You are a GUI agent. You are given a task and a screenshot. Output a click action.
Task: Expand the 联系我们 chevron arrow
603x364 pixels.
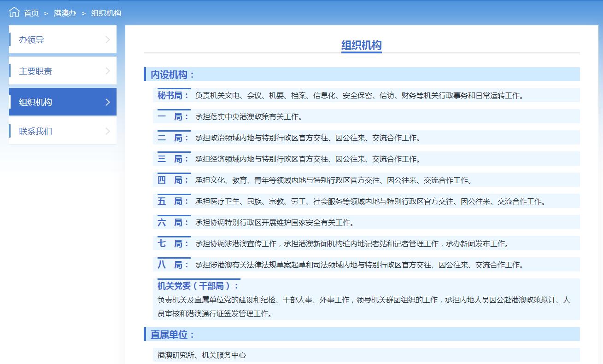point(107,131)
